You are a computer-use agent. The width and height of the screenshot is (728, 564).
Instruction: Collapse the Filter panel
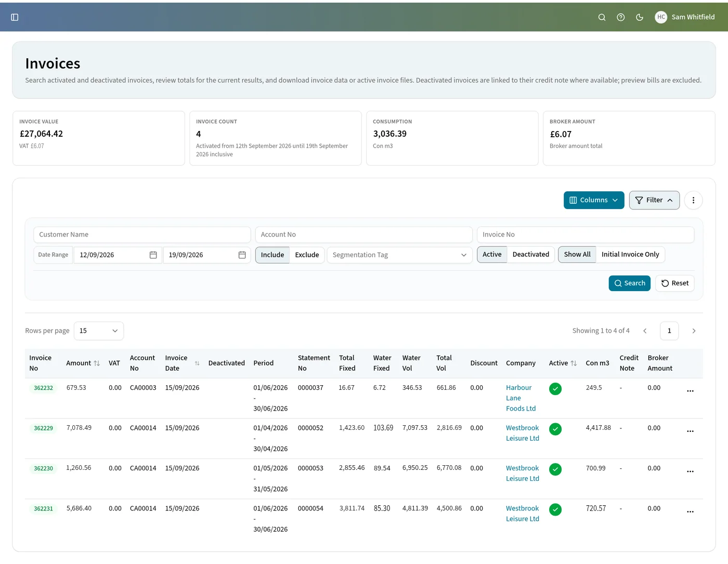pos(654,200)
